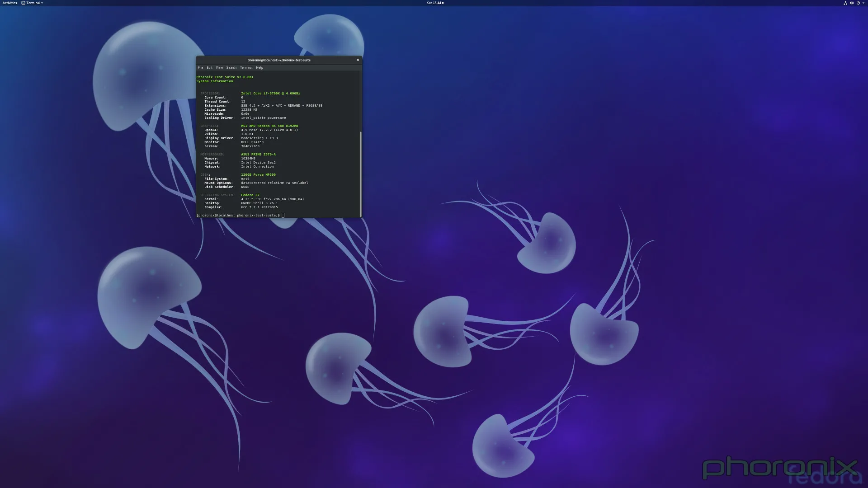
Task: Click the 'NONE' disk scheduler value
Action: (x=245, y=187)
